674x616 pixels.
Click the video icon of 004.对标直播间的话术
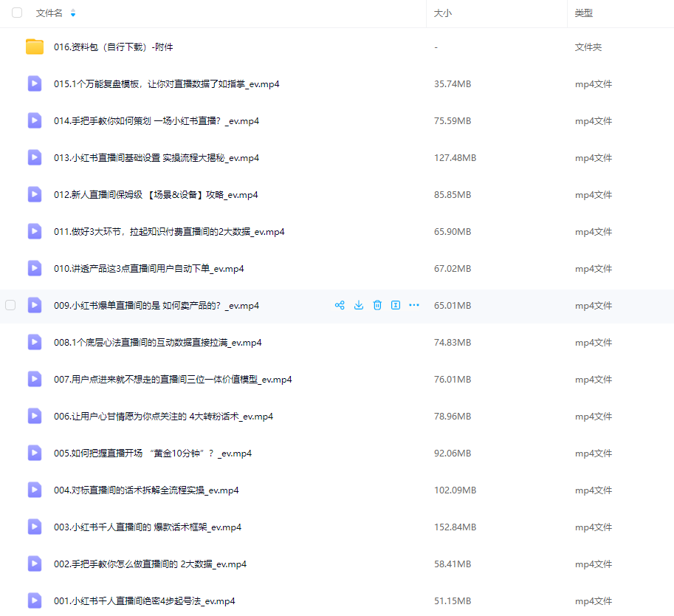(x=35, y=490)
